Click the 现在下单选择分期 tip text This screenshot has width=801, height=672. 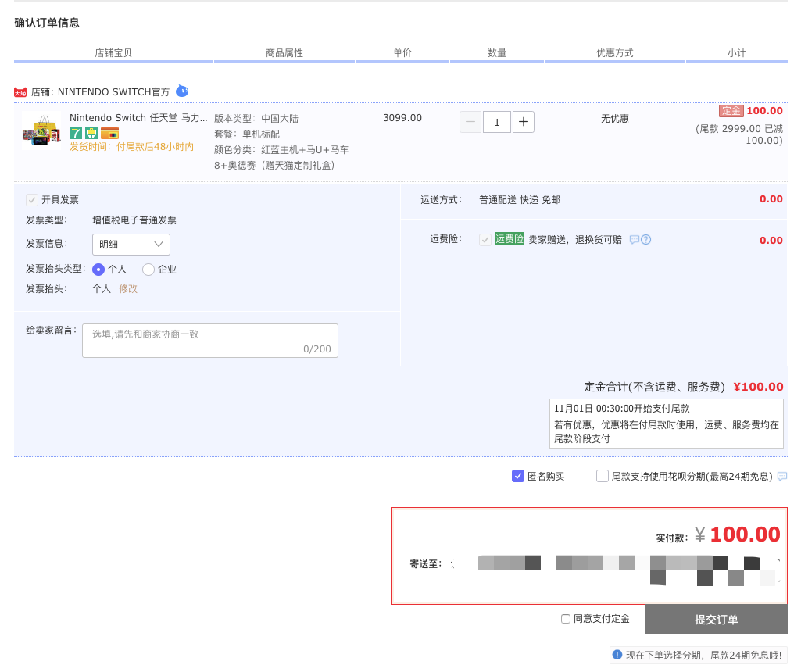click(704, 655)
